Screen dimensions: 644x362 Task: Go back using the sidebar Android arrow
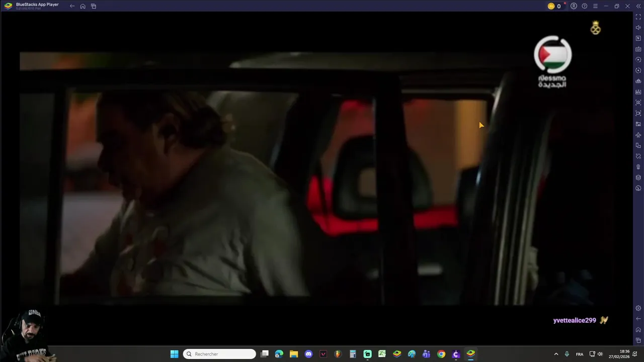[638, 319]
